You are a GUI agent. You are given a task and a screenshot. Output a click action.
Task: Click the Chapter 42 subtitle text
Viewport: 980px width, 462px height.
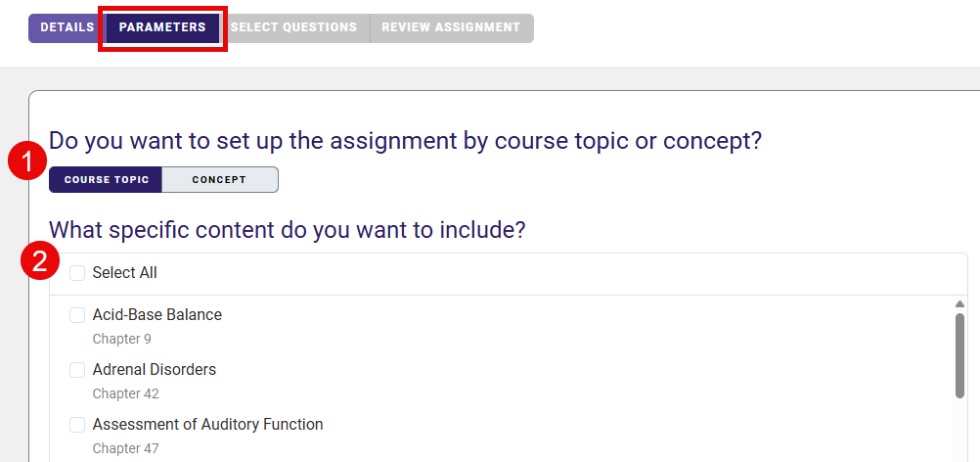(x=125, y=393)
